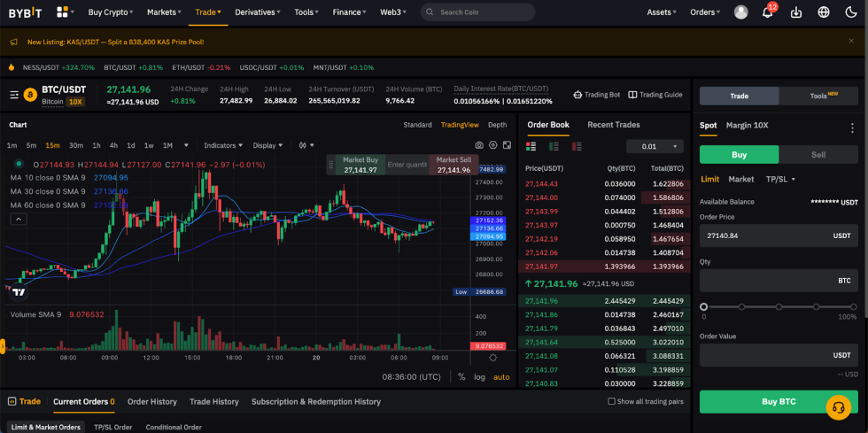
Task: Switch theme with the moon icon
Action: [x=851, y=12]
